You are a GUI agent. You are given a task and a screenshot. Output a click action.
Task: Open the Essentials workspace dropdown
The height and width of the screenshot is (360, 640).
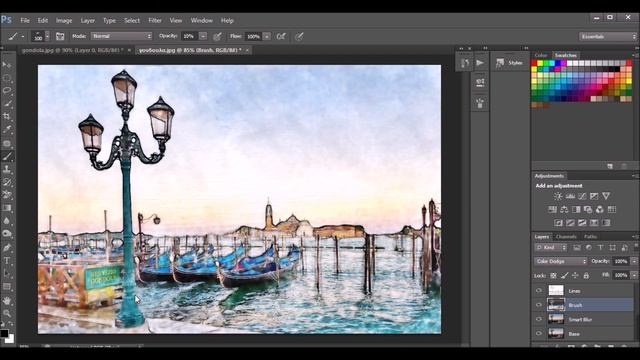[607, 36]
